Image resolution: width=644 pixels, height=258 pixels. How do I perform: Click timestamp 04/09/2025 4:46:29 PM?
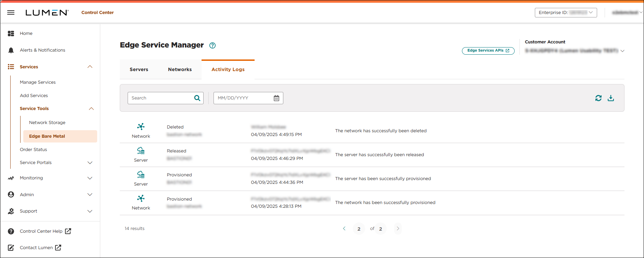(277, 159)
